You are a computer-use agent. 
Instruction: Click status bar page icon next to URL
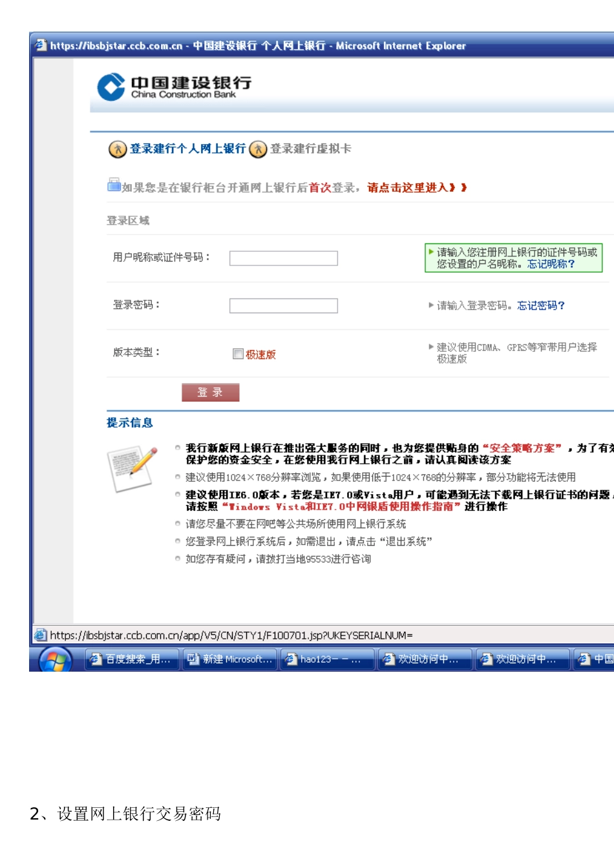point(41,635)
